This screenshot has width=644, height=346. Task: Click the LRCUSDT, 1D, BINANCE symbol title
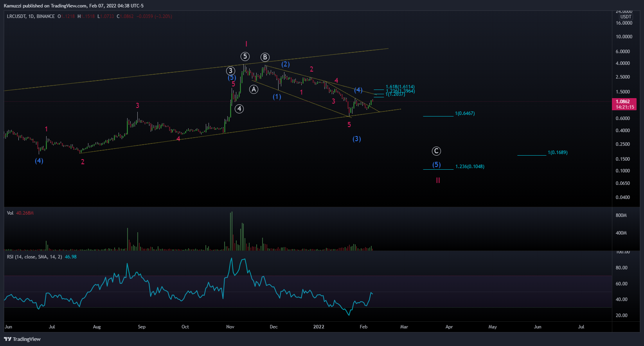point(31,16)
